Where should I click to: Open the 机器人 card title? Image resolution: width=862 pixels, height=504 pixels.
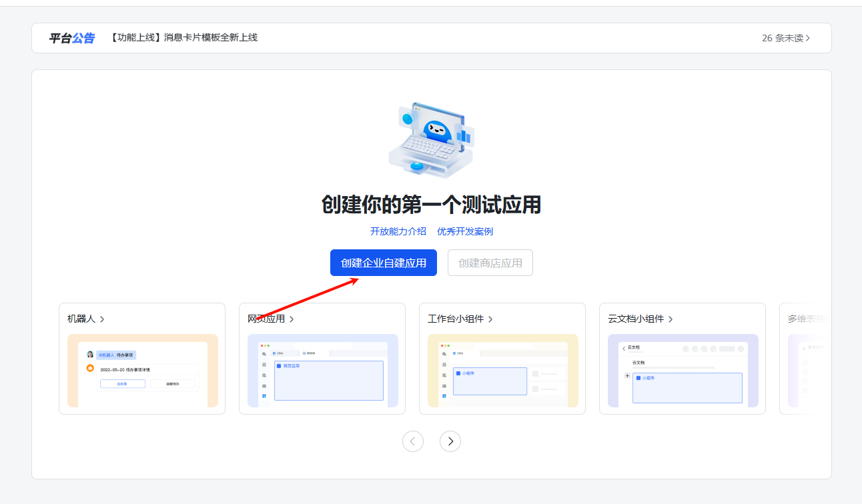pos(81,319)
